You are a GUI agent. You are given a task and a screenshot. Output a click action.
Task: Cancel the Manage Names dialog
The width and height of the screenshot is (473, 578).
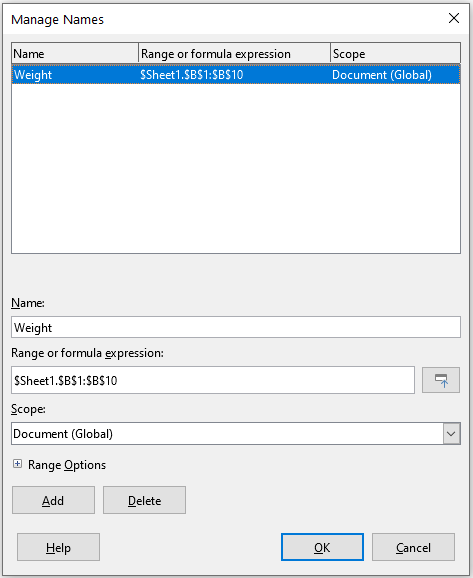point(413,547)
